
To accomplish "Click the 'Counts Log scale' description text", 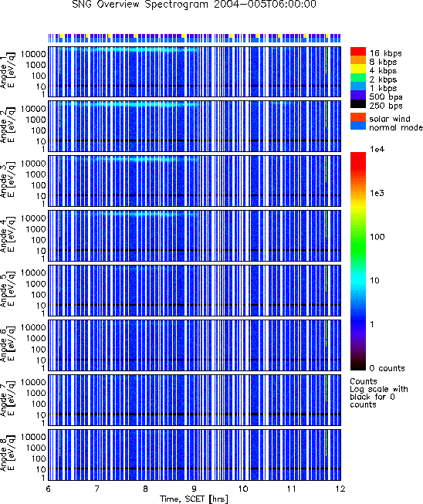I will click(379, 393).
